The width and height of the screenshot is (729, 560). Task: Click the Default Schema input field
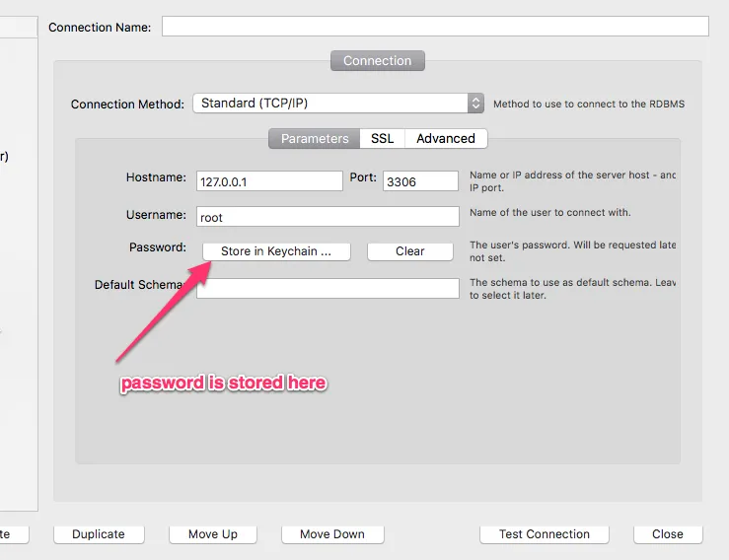[328, 289]
